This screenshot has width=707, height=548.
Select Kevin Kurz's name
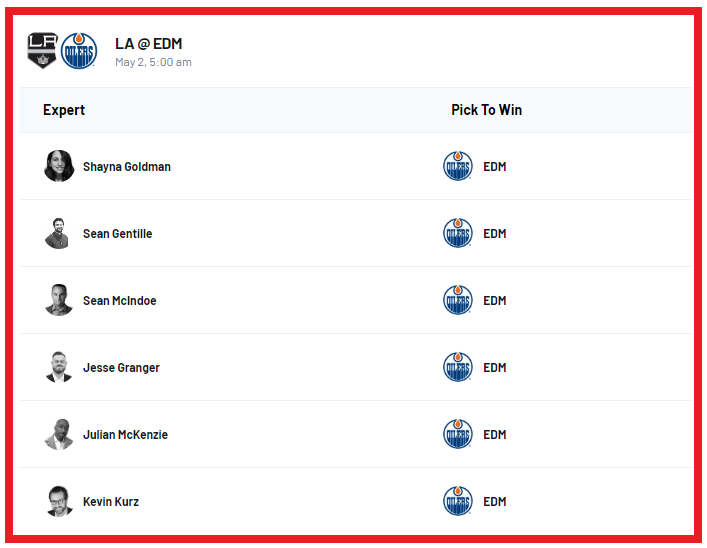[111, 502]
